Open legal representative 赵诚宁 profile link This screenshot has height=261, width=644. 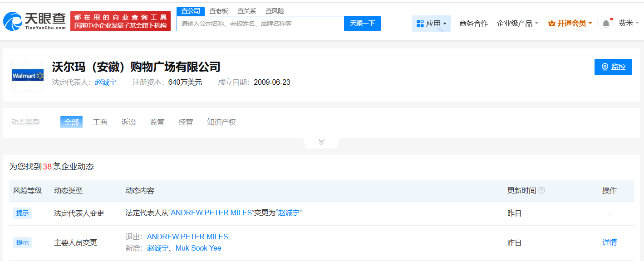(x=105, y=82)
